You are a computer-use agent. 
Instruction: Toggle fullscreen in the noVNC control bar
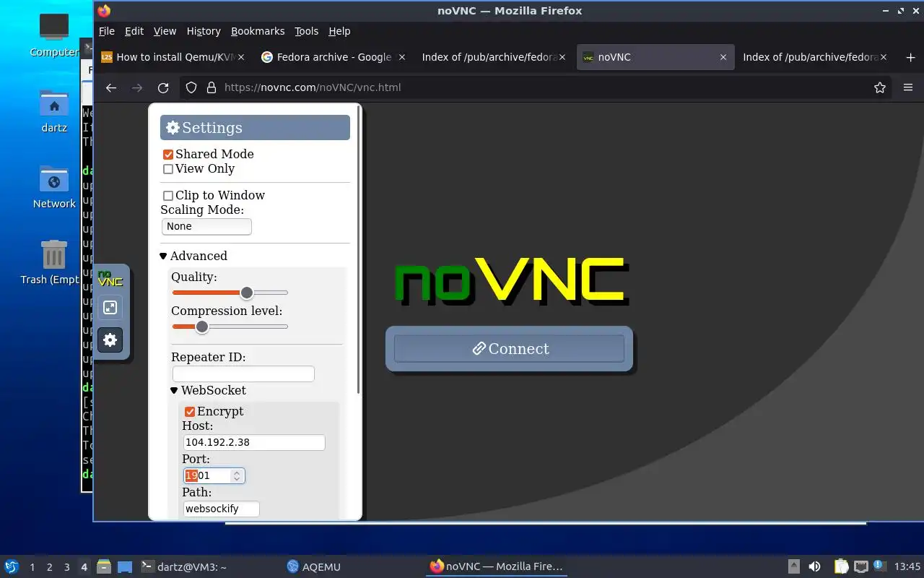pyautogui.click(x=110, y=307)
